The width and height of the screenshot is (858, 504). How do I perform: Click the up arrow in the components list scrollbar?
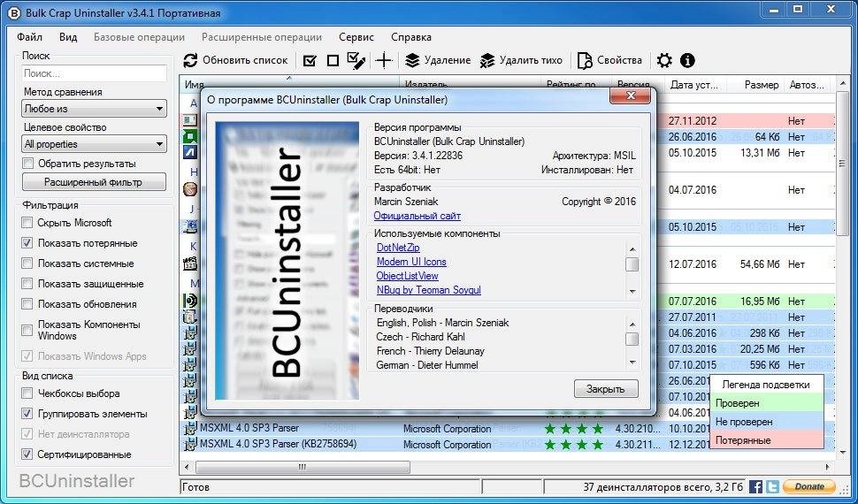[x=632, y=249]
